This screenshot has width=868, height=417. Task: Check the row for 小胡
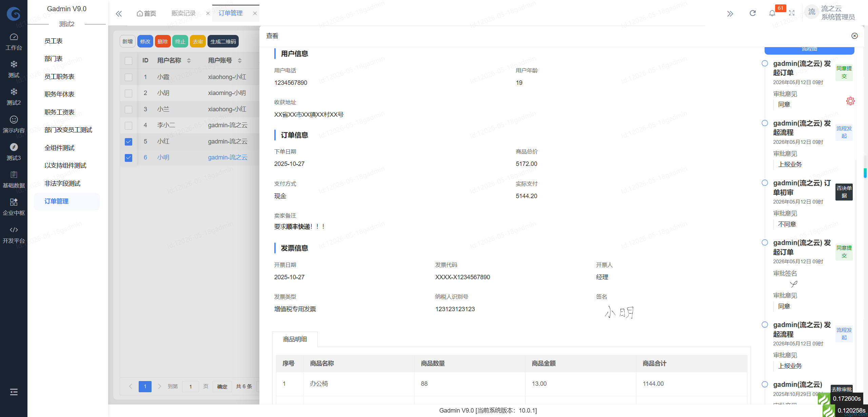(129, 93)
